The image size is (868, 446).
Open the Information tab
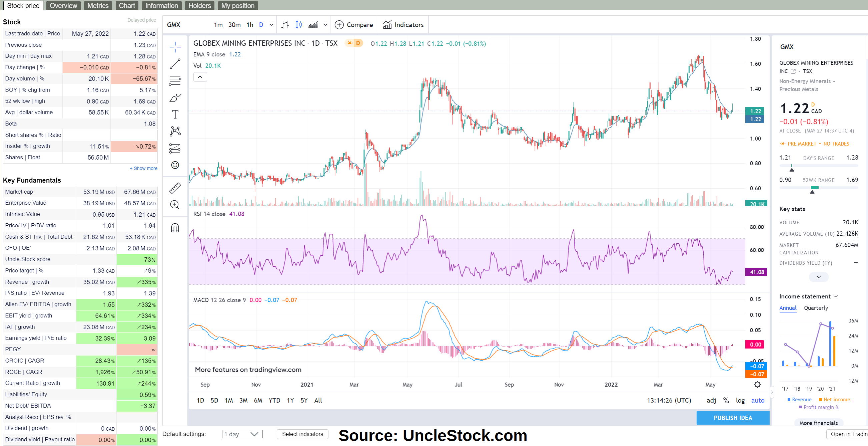[x=162, y=5]
